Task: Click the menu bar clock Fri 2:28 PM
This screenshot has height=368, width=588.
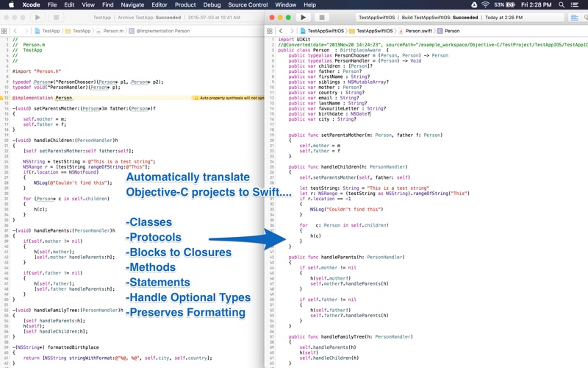Action: [x=537, y=4]
